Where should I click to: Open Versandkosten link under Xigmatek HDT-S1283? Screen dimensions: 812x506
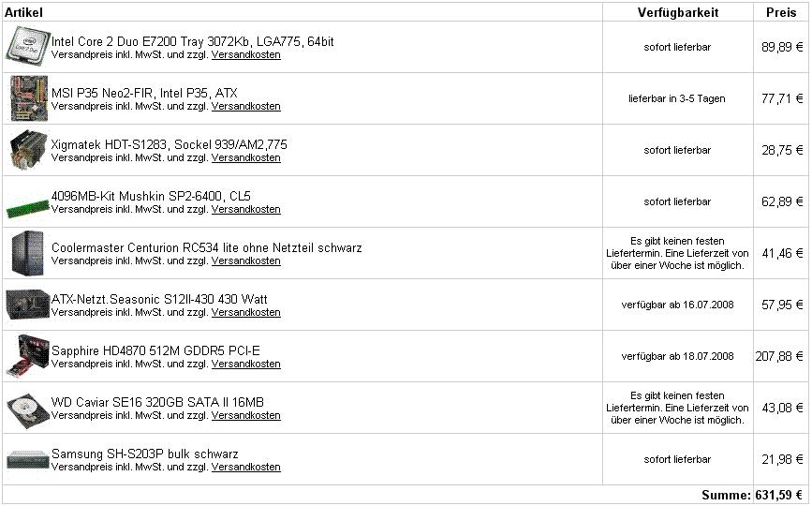pyautogui.click(x=246, y=158)
